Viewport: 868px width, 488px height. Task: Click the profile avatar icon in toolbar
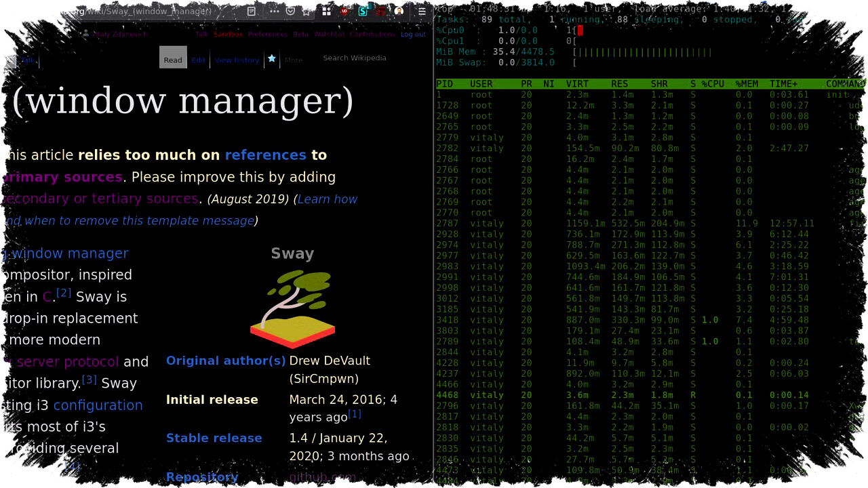coord(399,11)
